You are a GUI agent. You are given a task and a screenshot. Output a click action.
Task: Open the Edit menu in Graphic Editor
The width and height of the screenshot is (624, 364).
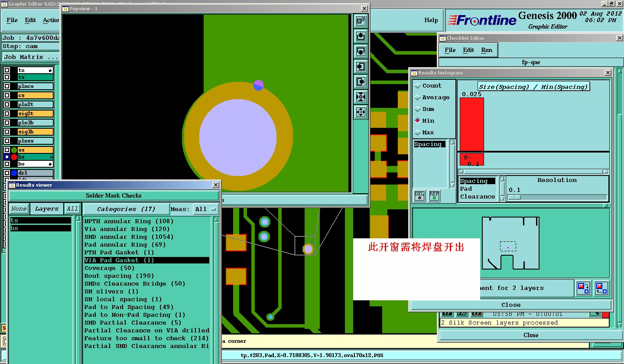point(30,20)
